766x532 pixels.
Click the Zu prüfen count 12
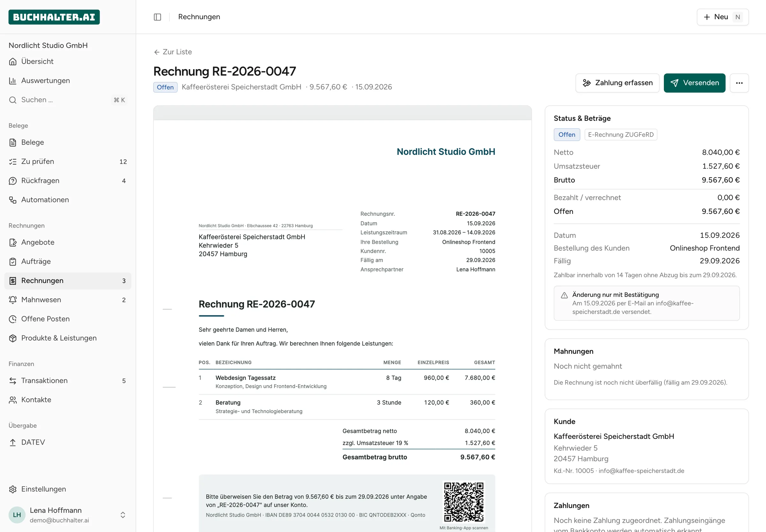(123, 162)
